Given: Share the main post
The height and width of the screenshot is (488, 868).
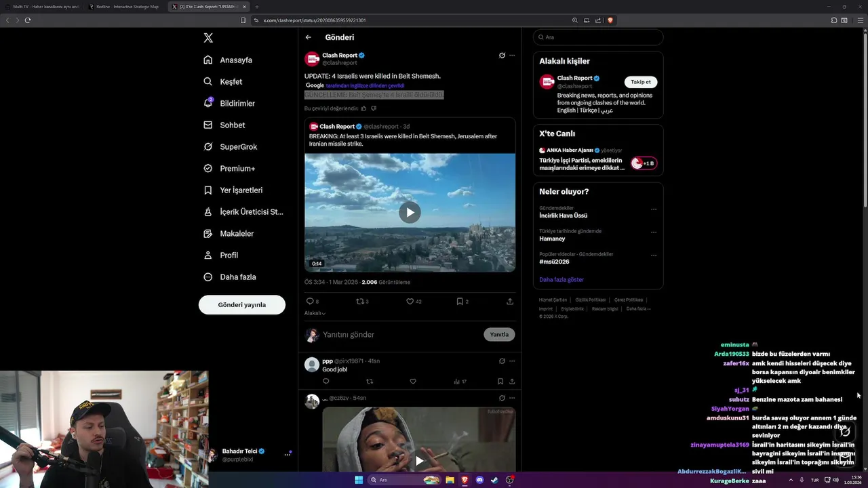Looking at the screenshot, I should pyautogui.click(x=510, y=301).
